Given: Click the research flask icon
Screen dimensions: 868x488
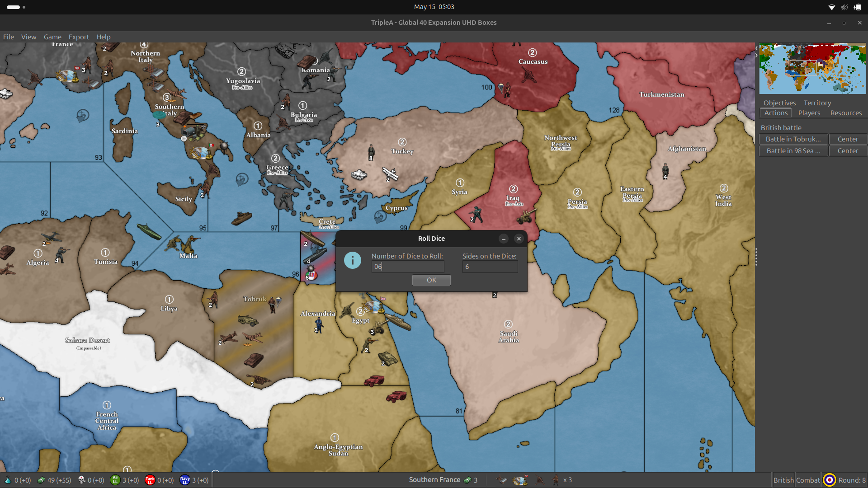Looking at the screenshot, I should 8,480.
